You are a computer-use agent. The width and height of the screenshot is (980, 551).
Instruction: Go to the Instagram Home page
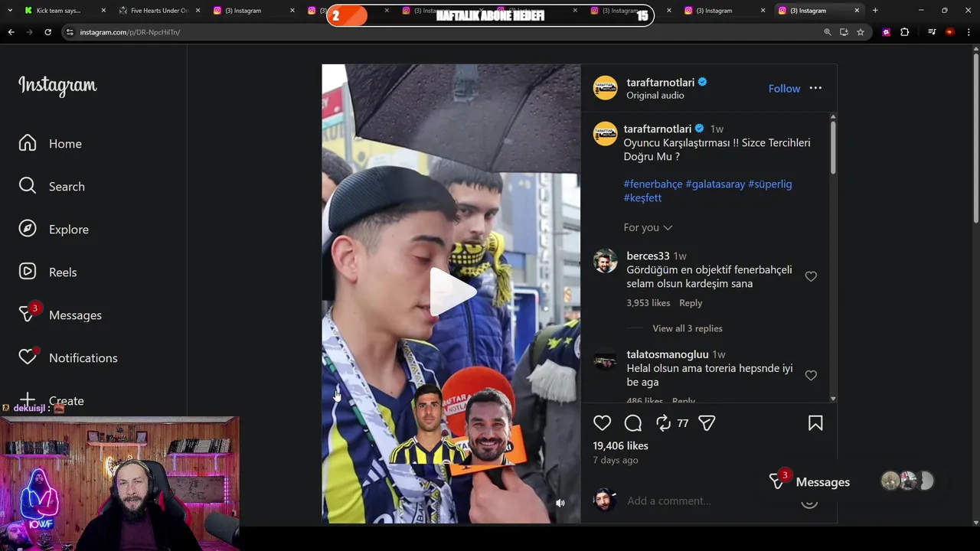tap(51, 144)
